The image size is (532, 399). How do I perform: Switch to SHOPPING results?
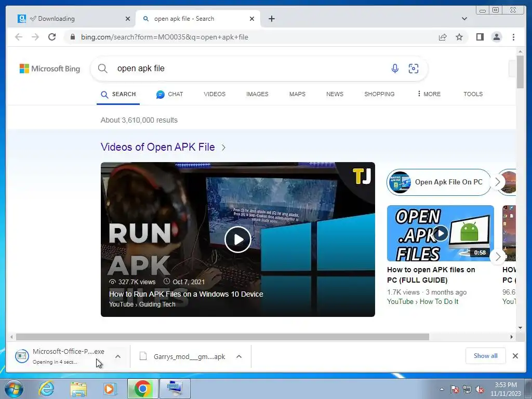click(379, 94)
